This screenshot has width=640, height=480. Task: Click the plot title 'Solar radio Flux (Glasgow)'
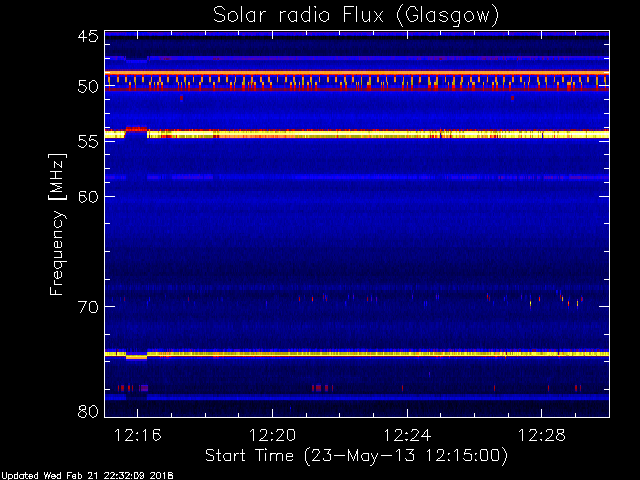[356, 16]
